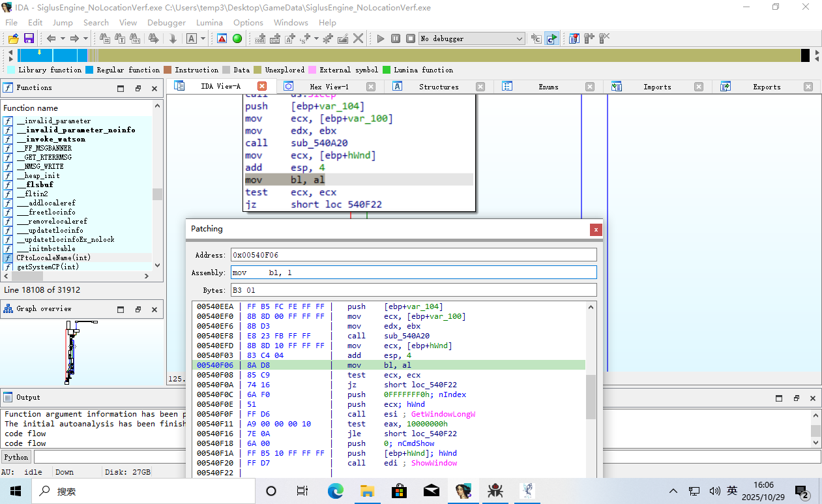The width and height of the screenshot is (822, 504).
Task: Click the red warning triangle toolbar icon
Action: click(x=222, y=38)
